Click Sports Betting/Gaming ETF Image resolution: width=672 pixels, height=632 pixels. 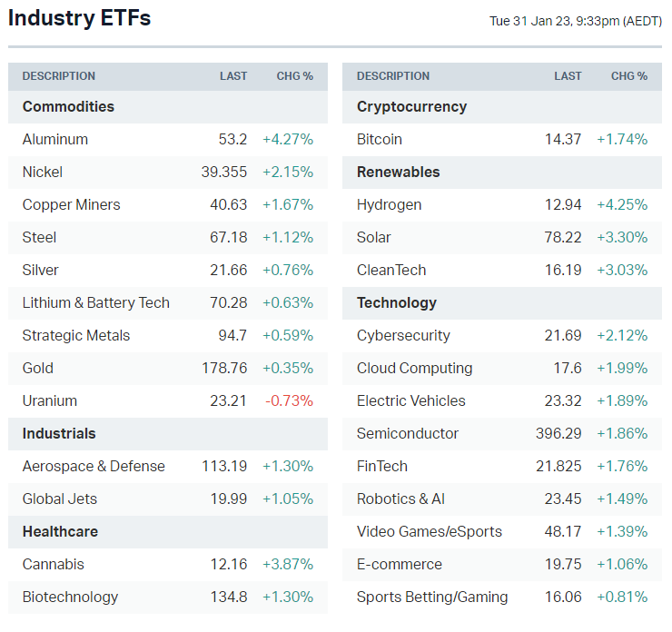point(432,597)
